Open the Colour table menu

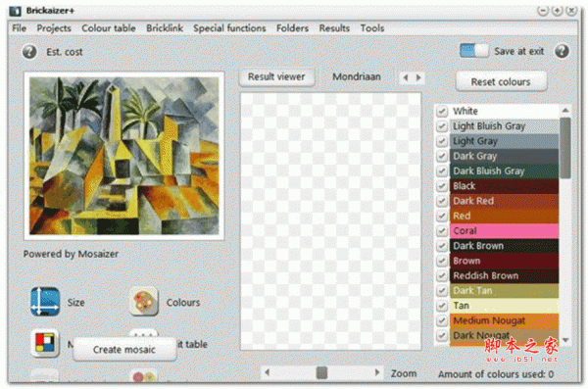click(x=109, y=28)
